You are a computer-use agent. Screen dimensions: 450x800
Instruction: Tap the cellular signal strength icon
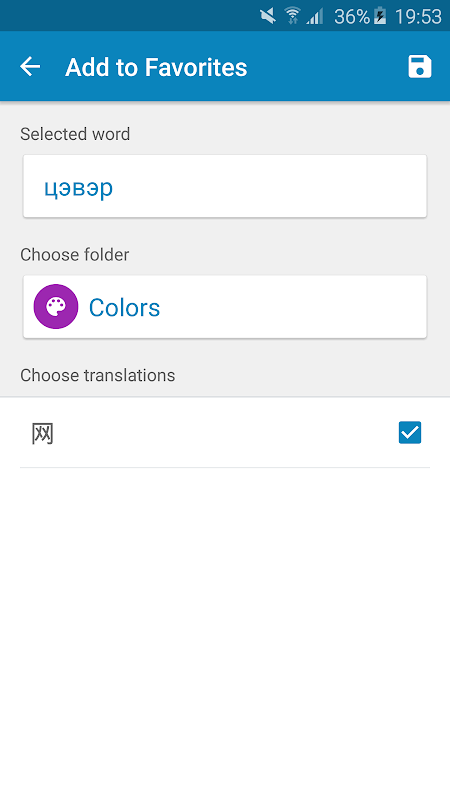[x=315, y=17]
